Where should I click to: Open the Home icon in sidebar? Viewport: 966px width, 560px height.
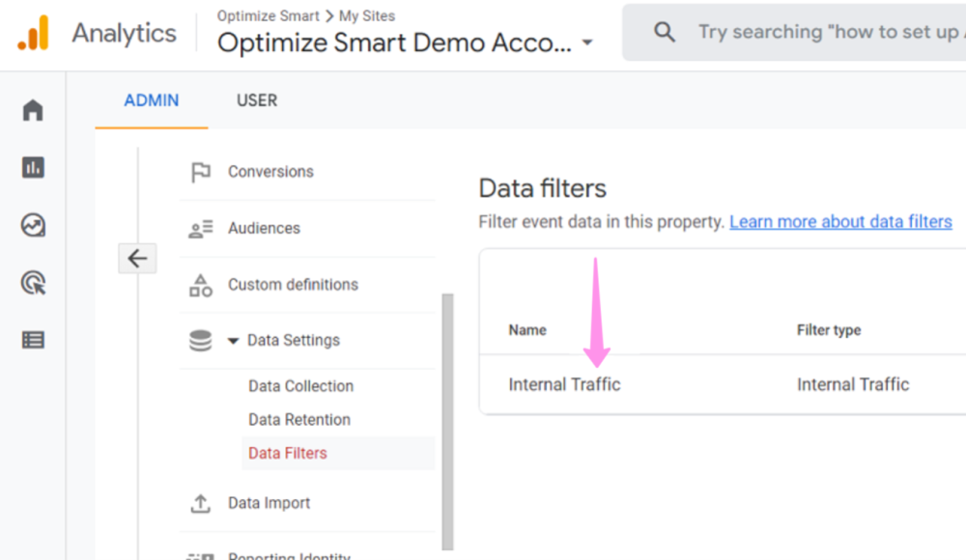pos(33,110)
